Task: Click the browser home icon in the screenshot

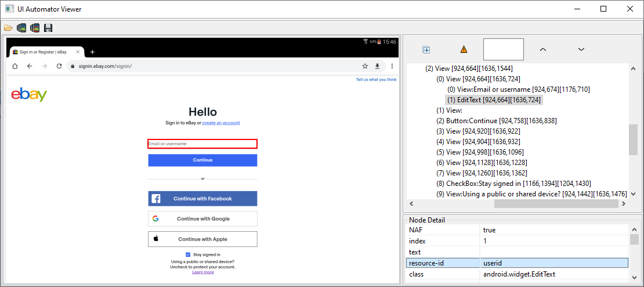Action: 15,66
